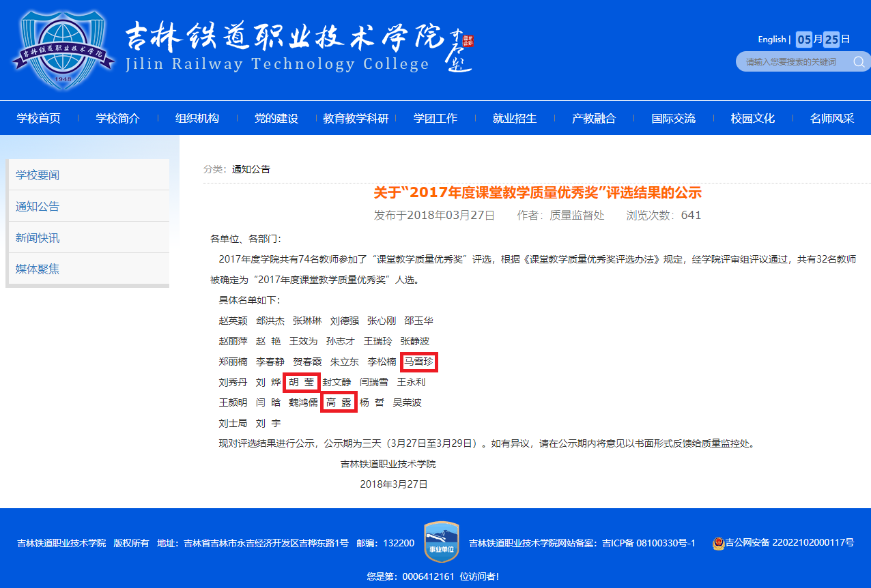
Task: Open 学校首页 in navigation bar
Action: pyautogui.click(x=38, y=119)
